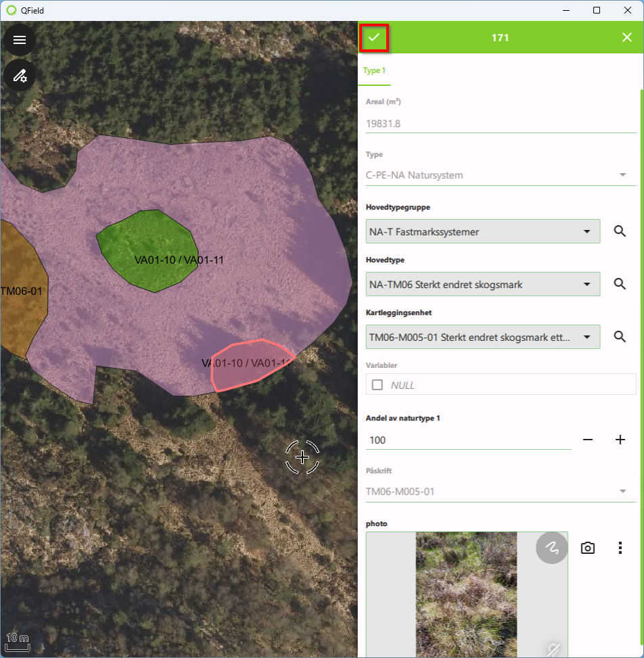Image resolution: width=644 pixels, height=658 pixels.
Task: Search Hovedtypegruppe values with magnifier icon
Action: (x=620, y=231)
